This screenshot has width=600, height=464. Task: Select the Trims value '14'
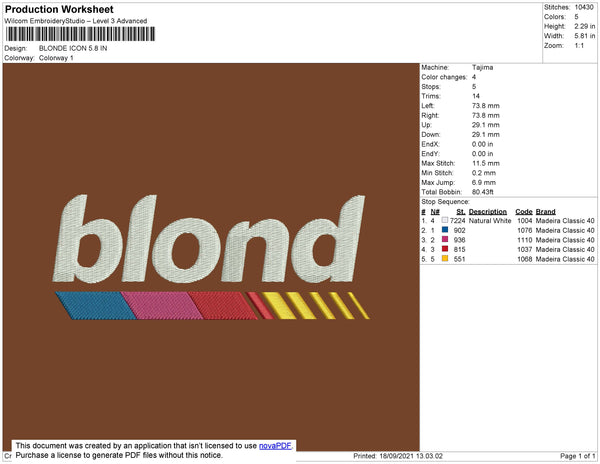pyautogui.click(x=476, y=96)
